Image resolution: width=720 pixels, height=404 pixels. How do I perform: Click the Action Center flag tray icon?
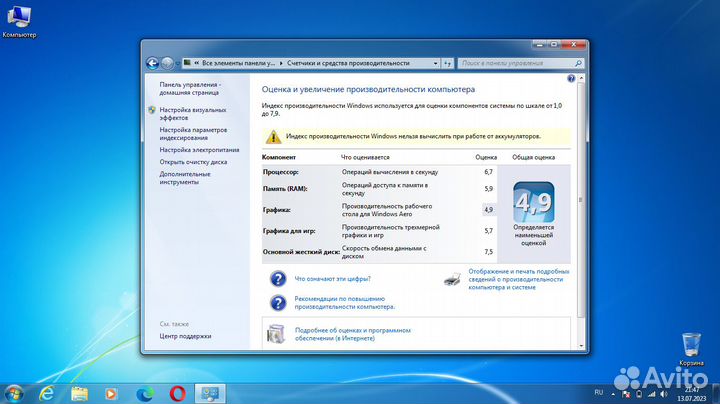(x=626, y=394)
